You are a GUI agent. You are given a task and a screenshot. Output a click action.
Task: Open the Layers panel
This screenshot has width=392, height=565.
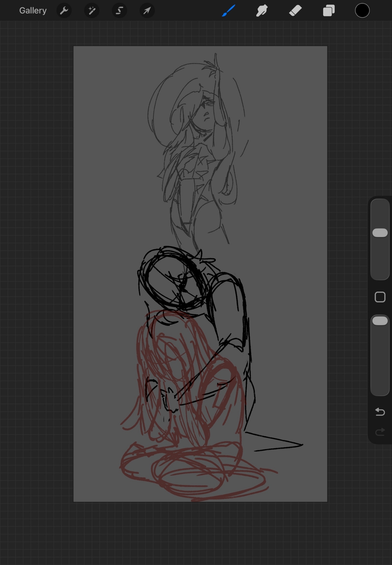coord(329,11)
